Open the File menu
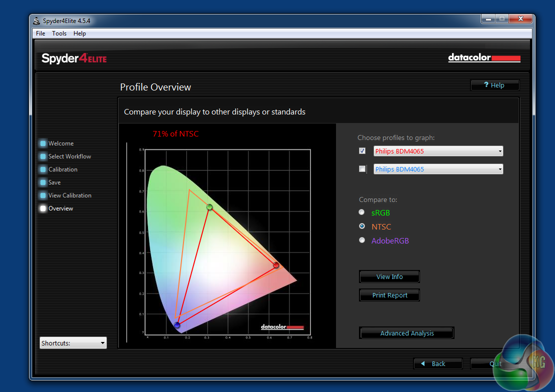Screen dimensions: 555x392 click(40, 33)
